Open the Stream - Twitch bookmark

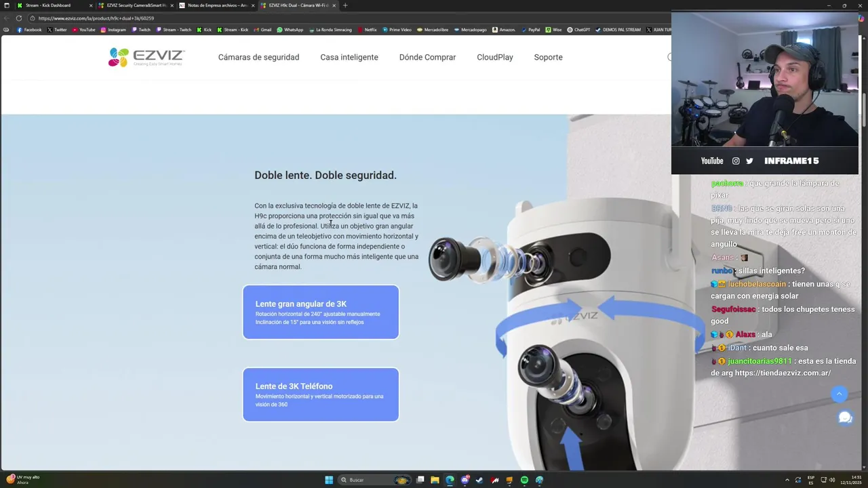click(174, 30)
